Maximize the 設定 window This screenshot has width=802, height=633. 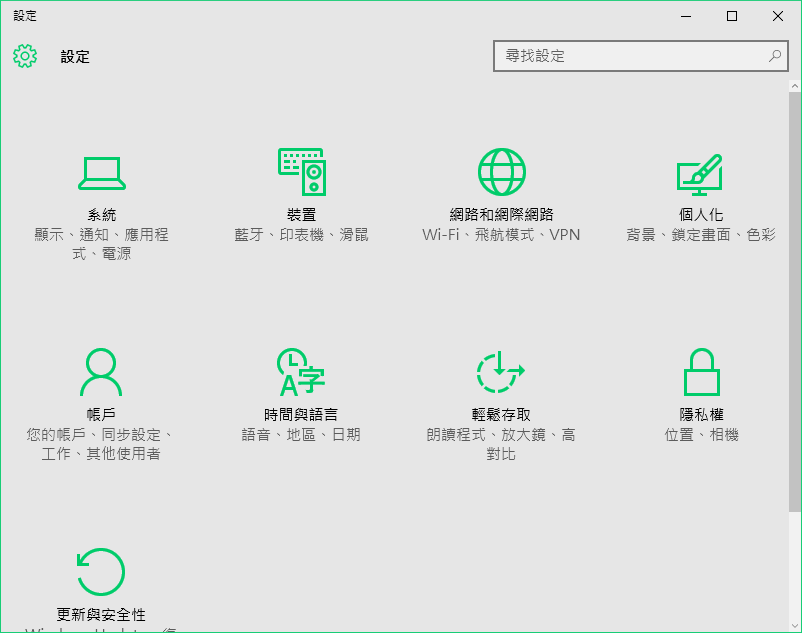732,16
